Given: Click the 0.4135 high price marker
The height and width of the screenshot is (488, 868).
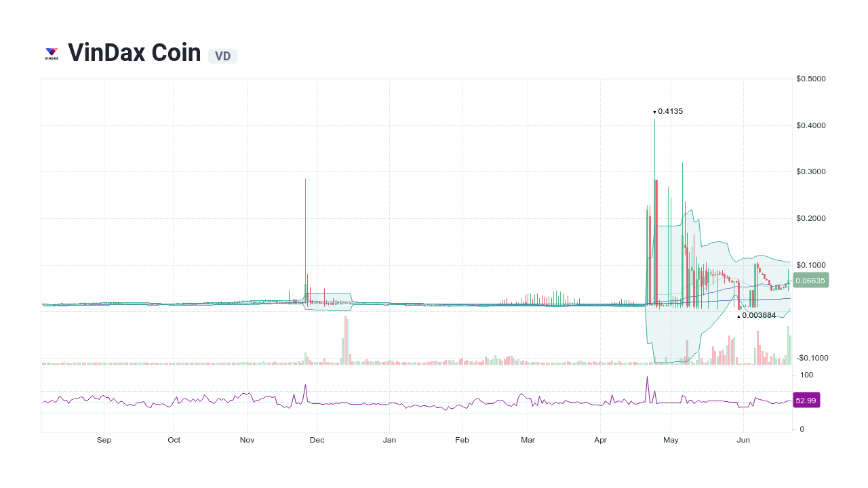Looking at the screenshot, I should click(x=668, y=111).
